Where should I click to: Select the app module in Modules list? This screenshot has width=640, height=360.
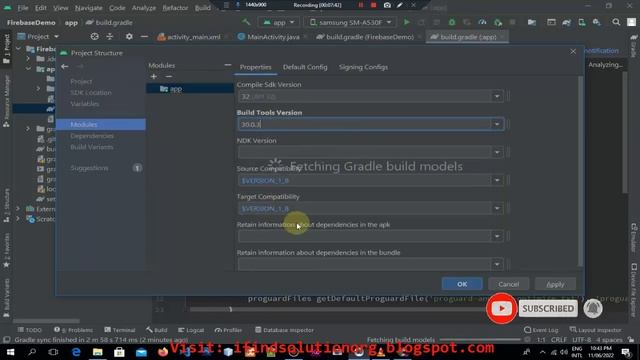pyautogui.click(x=190, y=89)
